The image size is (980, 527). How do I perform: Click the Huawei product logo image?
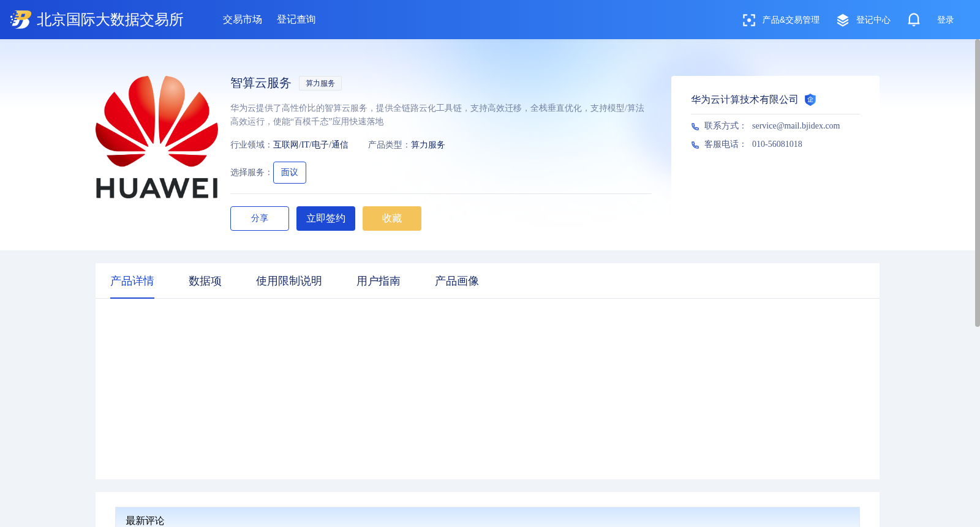click(x=157, y=137)
